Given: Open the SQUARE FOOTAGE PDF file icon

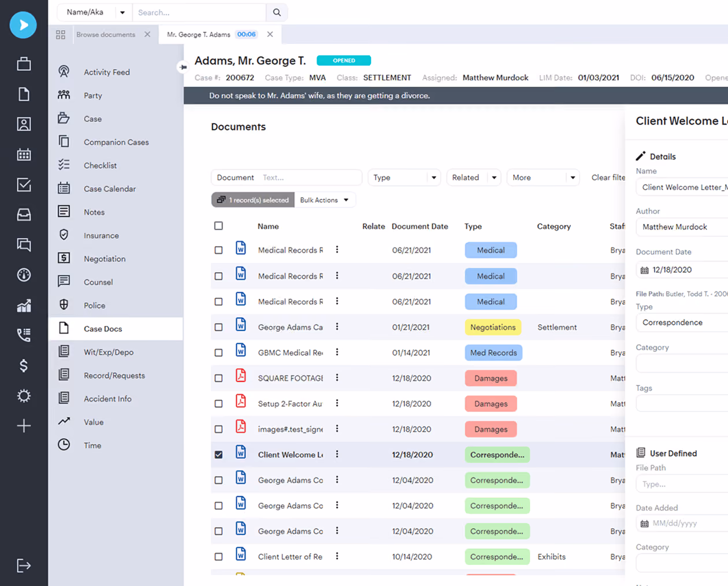Looking at the screenshot, I should [x=241, y=376].
